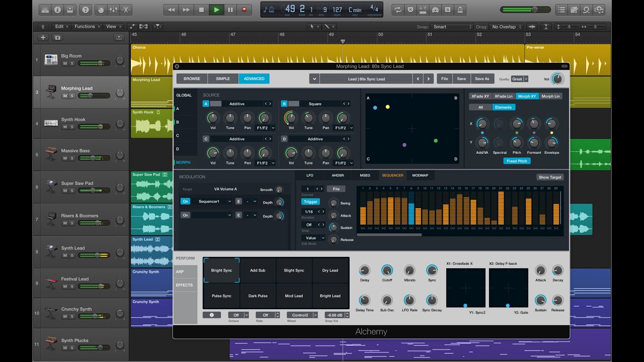
Task: Open the Editors scissors icon
Action: click(x=126, y=10)
